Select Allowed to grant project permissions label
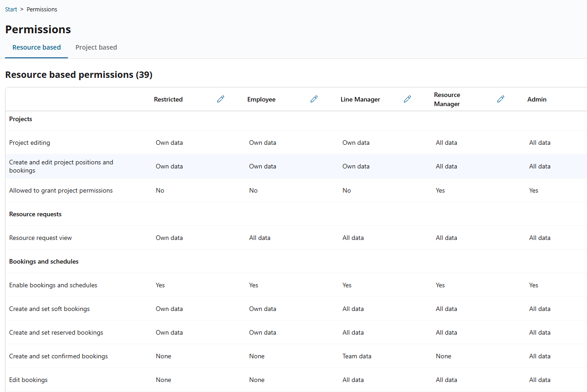587x392 pixels. pos(61,190)
